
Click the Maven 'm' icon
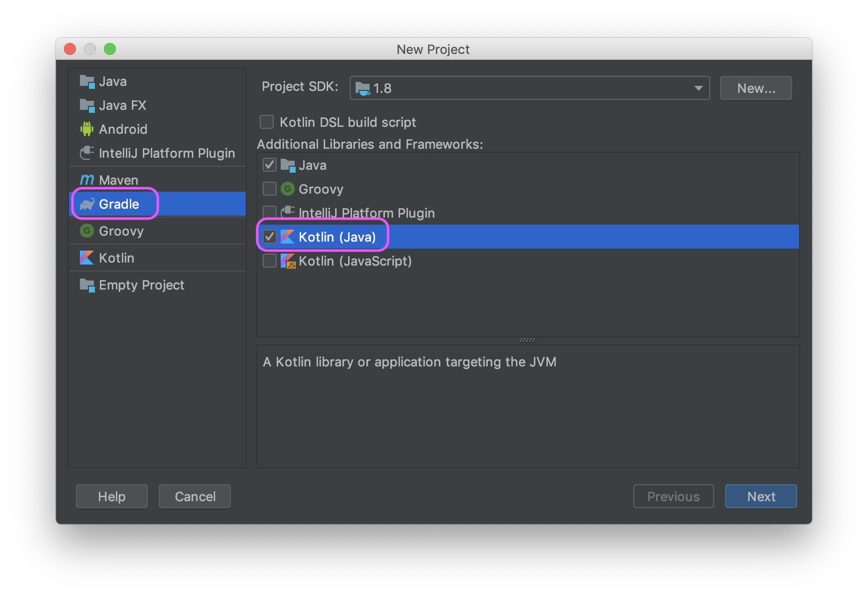point(87,180)
